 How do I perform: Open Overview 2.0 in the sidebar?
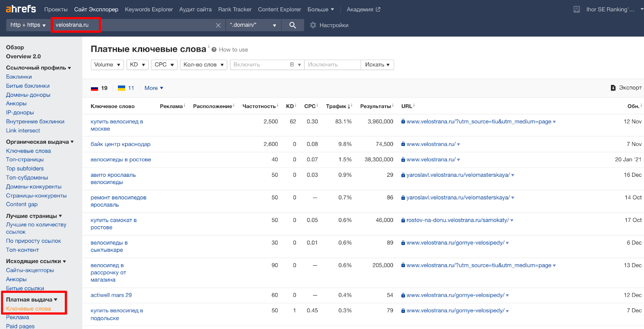click(23, 56)
